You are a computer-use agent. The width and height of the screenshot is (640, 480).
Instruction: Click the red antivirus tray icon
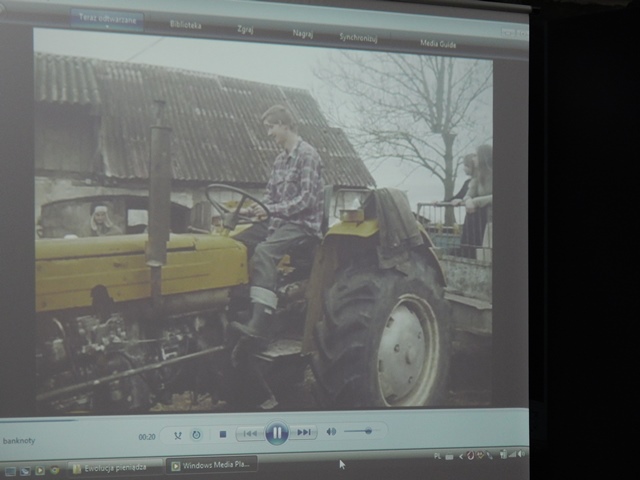(470, 456)
